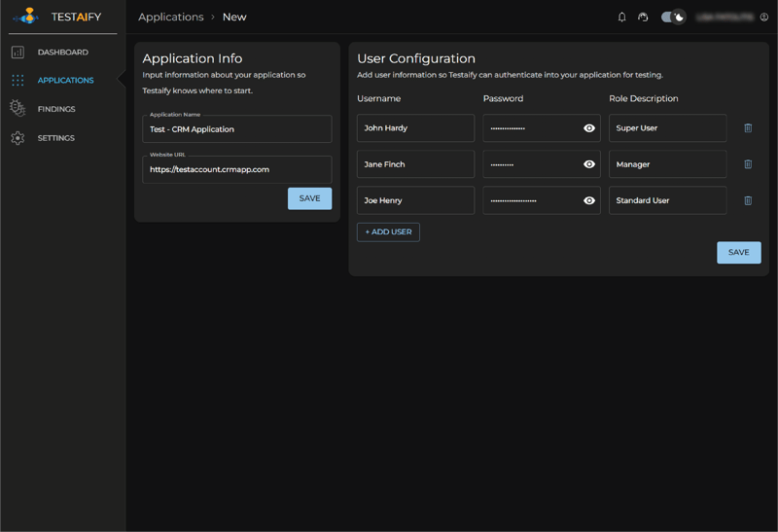Edit the Website URL field
This screenshot has height=532, width=778.
click(x=237, y=170)
